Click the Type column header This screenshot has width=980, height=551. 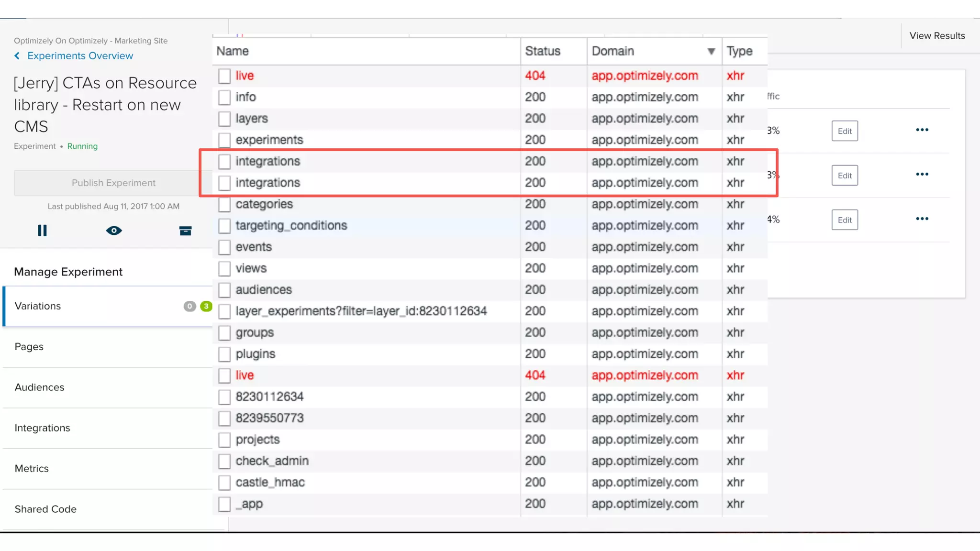pos(739,51)
